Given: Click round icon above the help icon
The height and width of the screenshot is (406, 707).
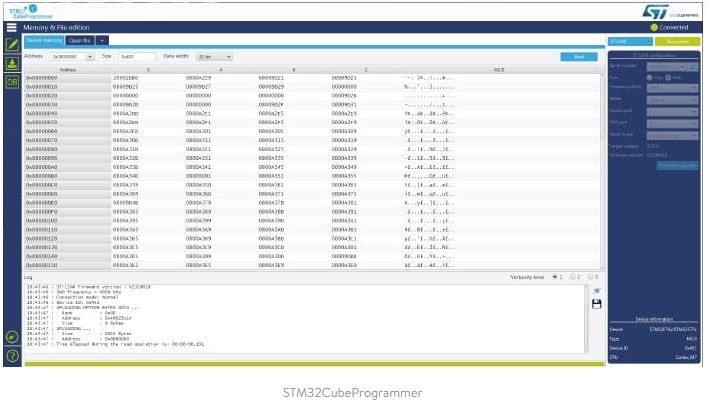Looking at the screenshot, I should pyautogui.click(x=12, y=337).
